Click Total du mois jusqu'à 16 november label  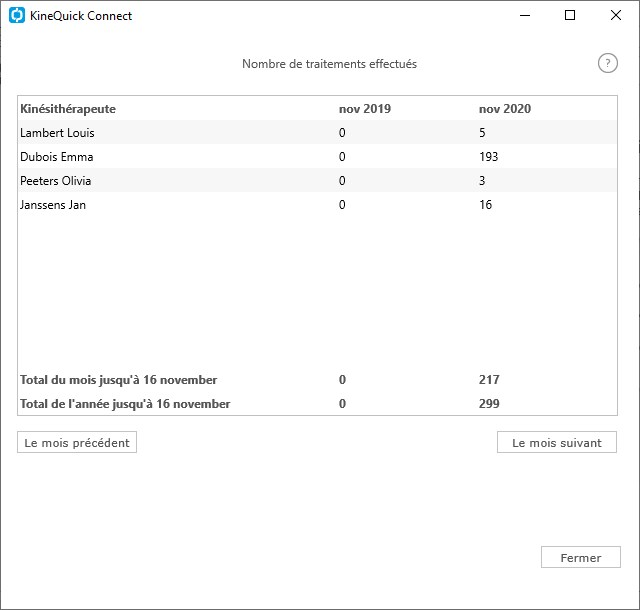pyautogui.click(x=118, y=380)
